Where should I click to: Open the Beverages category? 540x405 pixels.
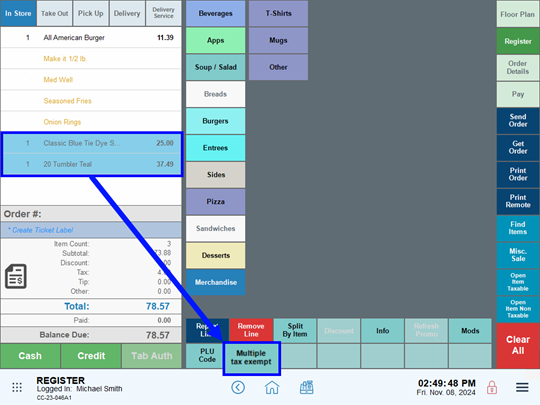click(x=216, y=13)
